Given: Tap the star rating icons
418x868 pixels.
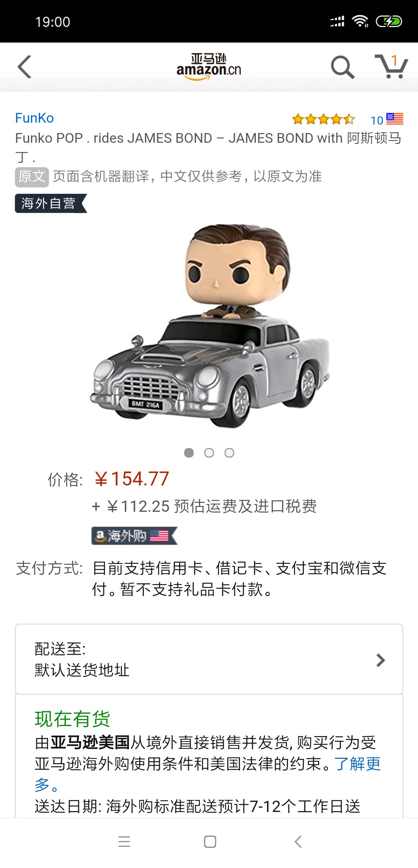Looking at the screenshot, I should (x=324, y=119).
